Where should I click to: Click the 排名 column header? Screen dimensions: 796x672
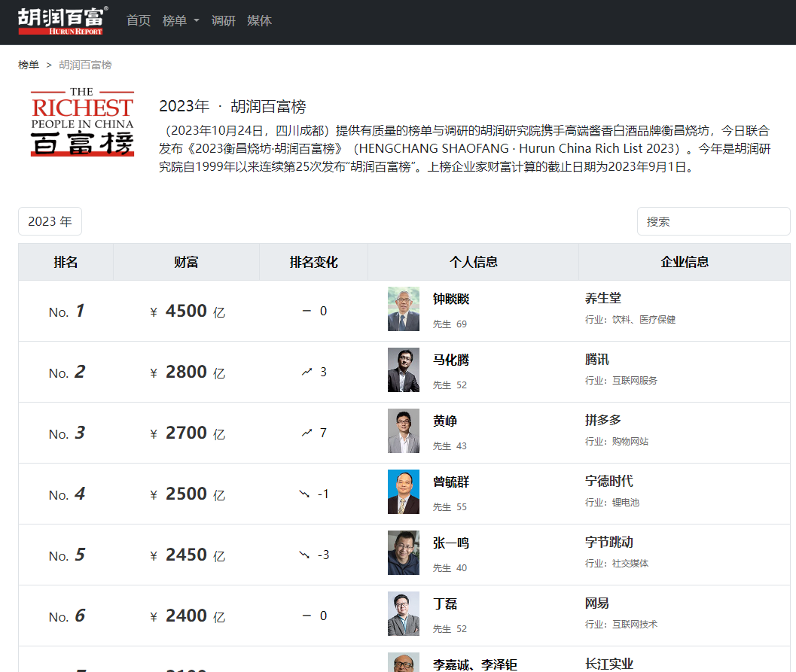point(66,262)
